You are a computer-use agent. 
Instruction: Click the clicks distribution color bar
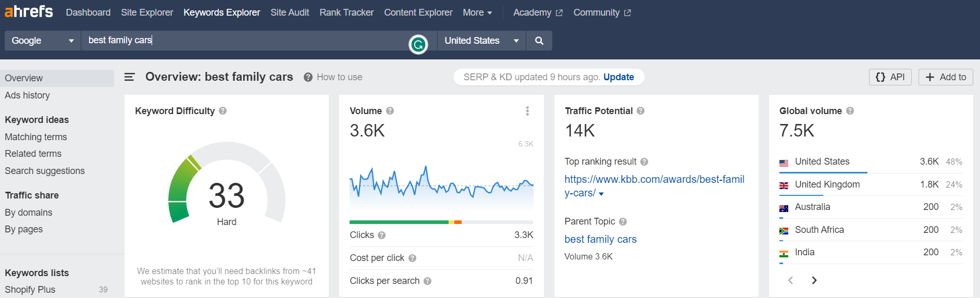pos(441,222)
